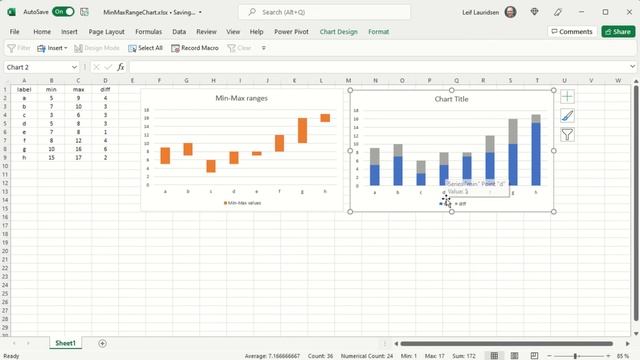Click the Save icon next to AutoSave
Image resolution: width=640 pixels, height=360 pixels.
click(84, 12)
